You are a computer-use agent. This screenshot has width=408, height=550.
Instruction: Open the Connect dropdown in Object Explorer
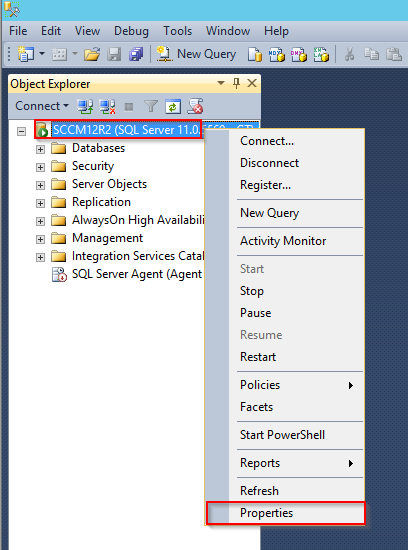point(42,106)
